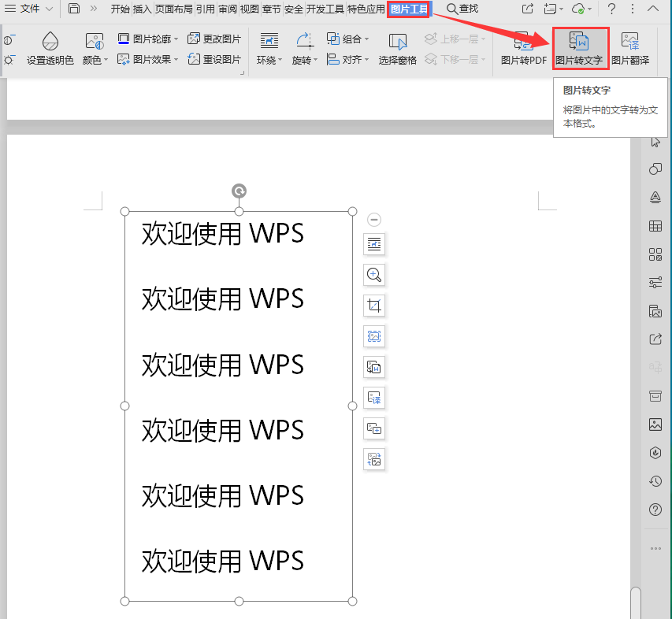Switch to the 插入 (Insert) tab
Viewport: 672px width, 619px height.
[143, 9]
